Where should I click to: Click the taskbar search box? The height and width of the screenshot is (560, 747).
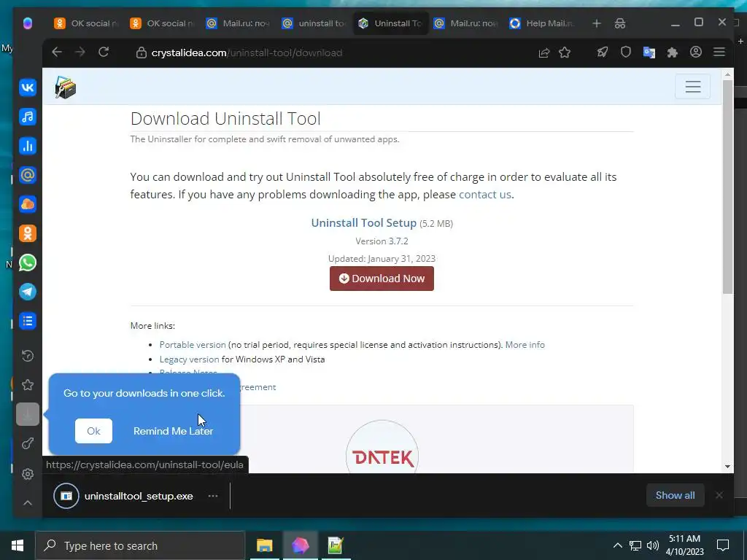pos(140,545)
